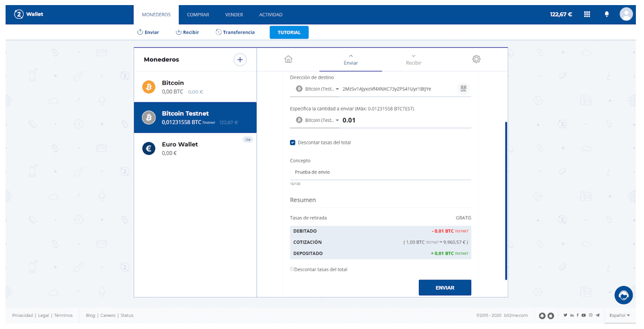
Task: Expand the Recibir section tab
Action: coord(413,60)
